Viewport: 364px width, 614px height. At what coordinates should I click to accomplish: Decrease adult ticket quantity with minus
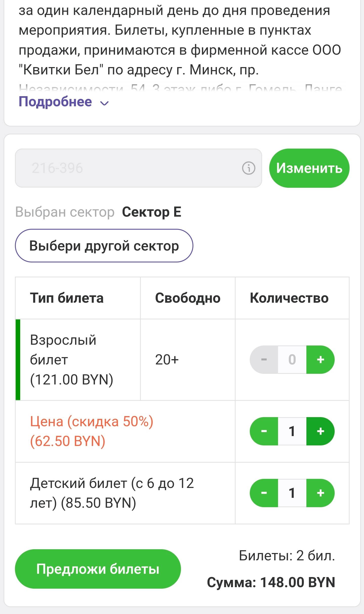(x=264, y=360)
